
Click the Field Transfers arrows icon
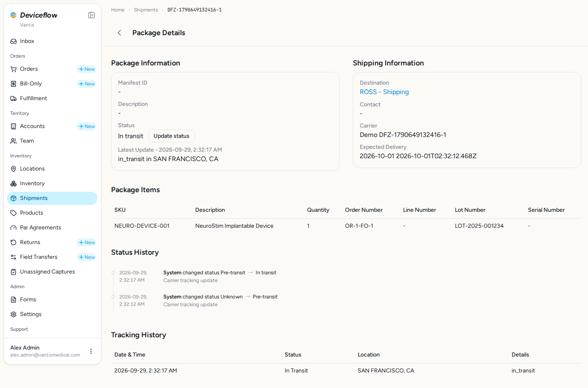click(13, 257)
